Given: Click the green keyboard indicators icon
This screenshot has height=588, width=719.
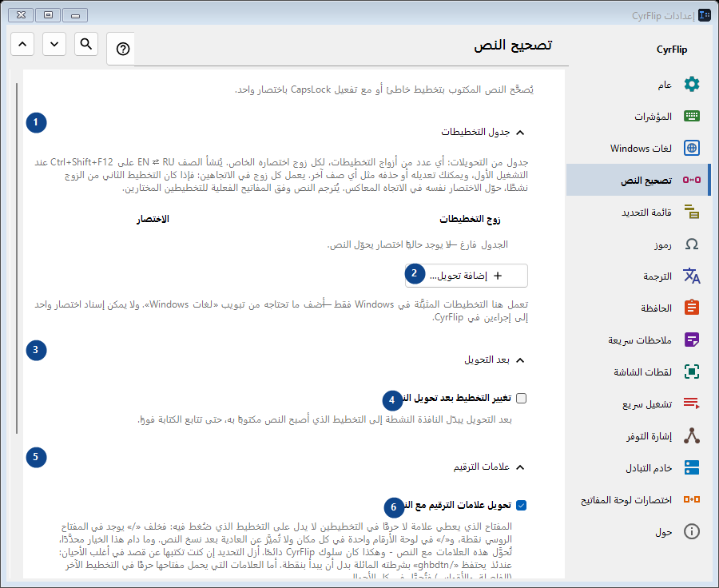Looking at the screenshot, I should [x=692, y=116].
